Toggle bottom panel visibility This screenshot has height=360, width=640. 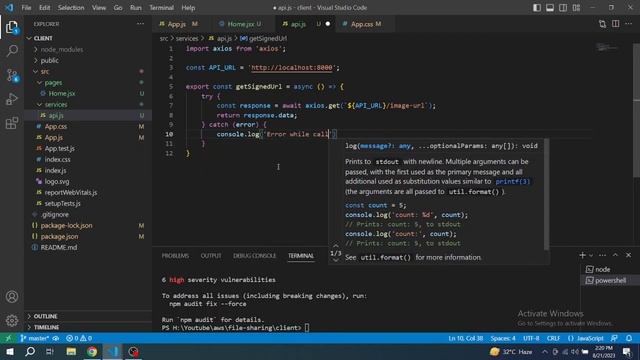pos(550,8)
